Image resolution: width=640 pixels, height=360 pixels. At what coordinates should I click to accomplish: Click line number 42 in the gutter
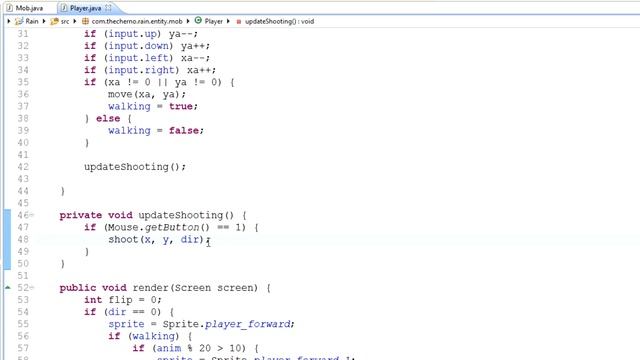23,167
